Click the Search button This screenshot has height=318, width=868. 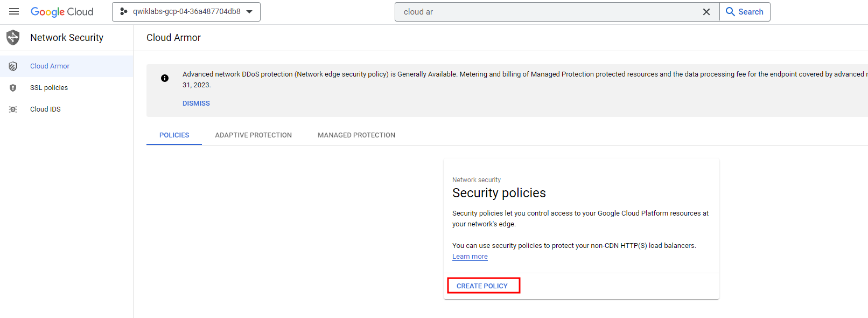pyautogui.click(x=745, y=12)
